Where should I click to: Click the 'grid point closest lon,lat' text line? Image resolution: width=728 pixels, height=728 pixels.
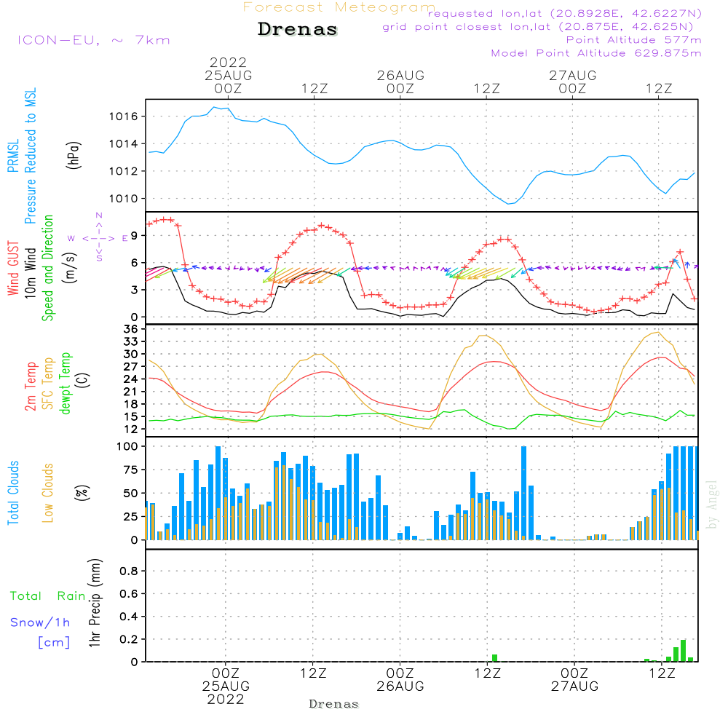[538, 27]
